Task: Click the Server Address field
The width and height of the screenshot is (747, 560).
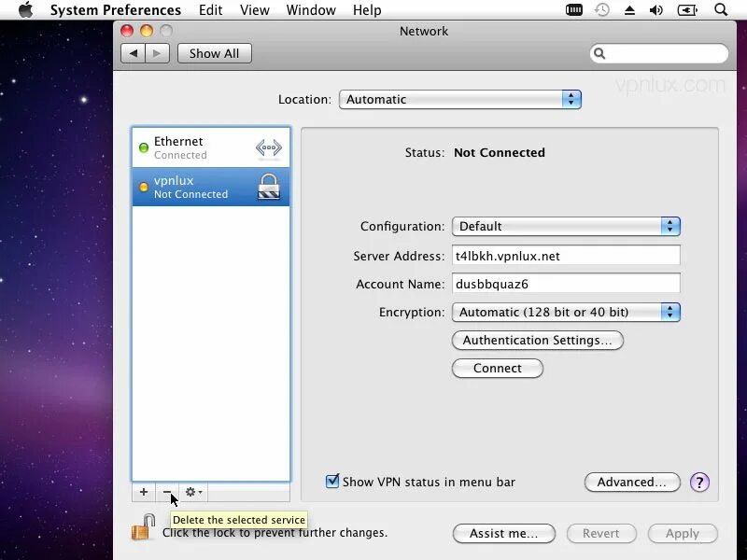Action: (566, 256)
